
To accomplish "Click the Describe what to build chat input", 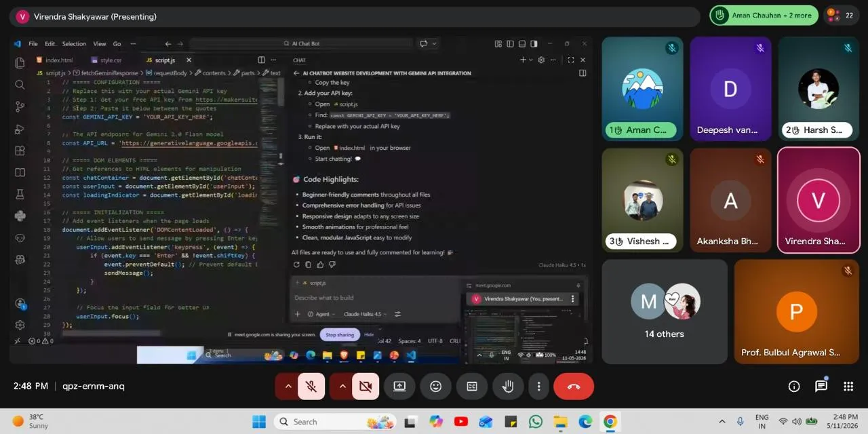I will [x=376, y=298].
